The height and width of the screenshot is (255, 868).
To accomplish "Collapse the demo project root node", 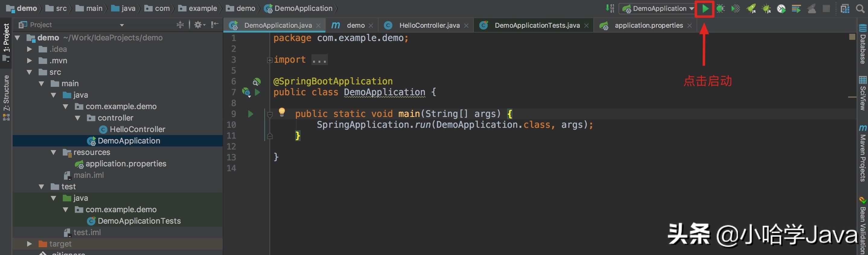I will click(18, 38).
